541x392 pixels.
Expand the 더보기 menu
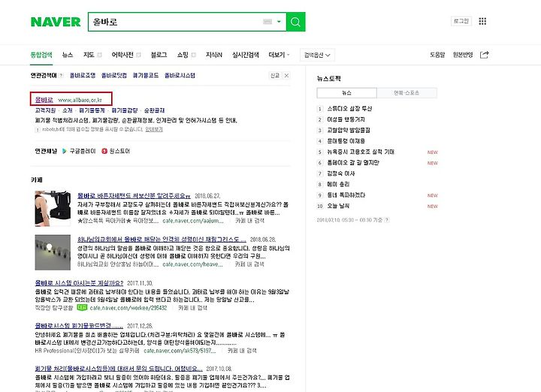279,55
